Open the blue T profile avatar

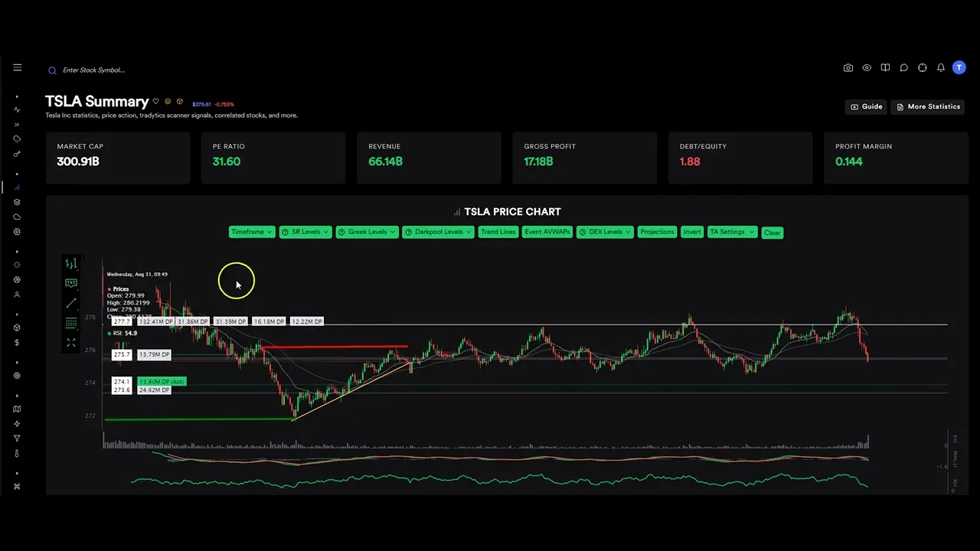point(959,67)
